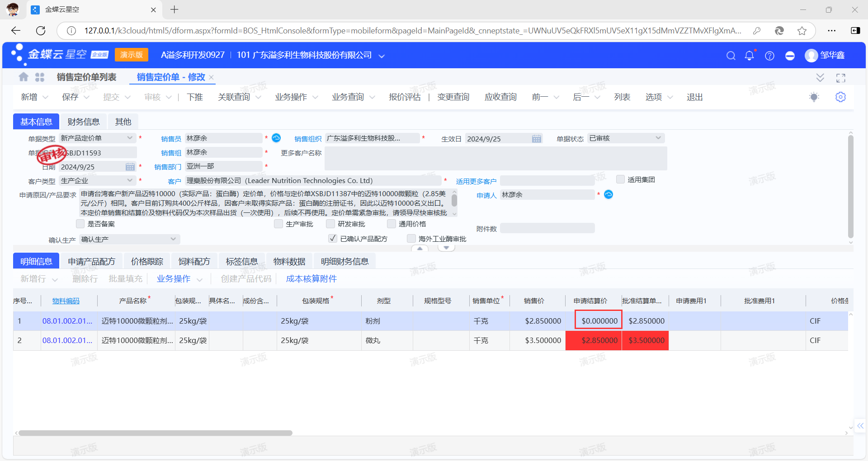
Task: Open material code link in row 1
Action: (67, 321)
